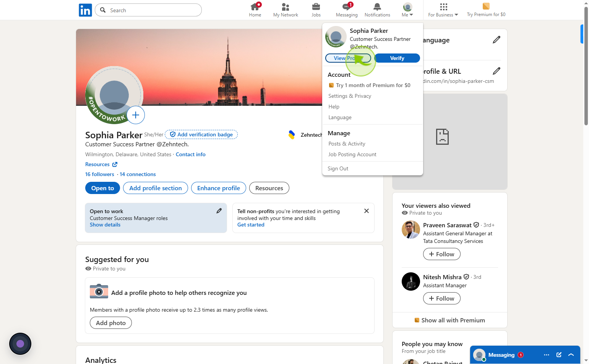Follow Nitesh Mishra

(x=441, y=298)
